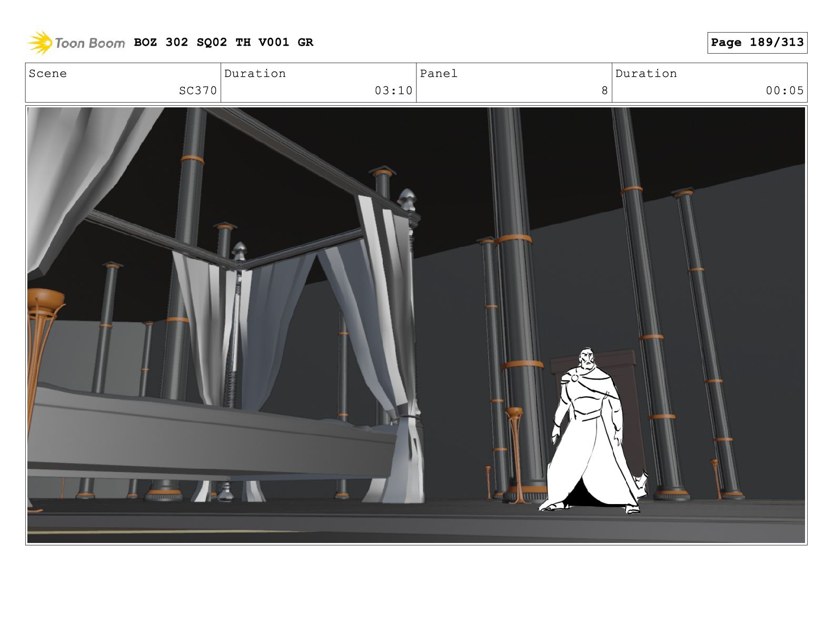Select the scene duration value 03:10

click(x=393, y=90)
